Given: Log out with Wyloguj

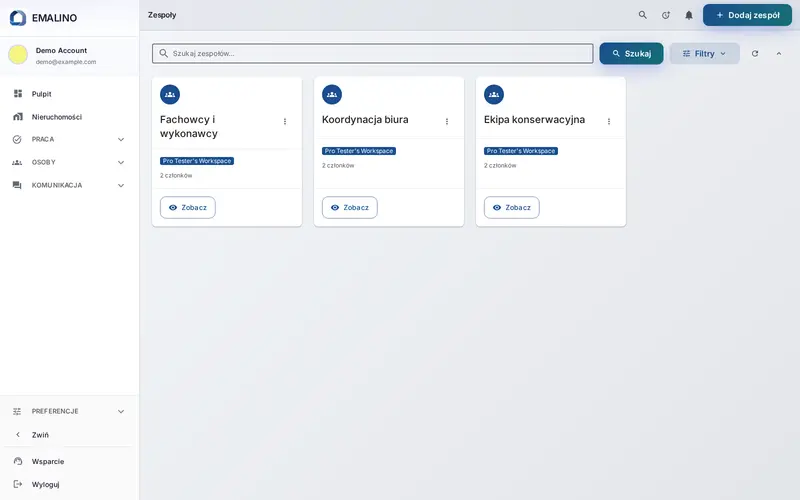Looking at the screenshot, I should pyautogui.click(x=69, y=484).
